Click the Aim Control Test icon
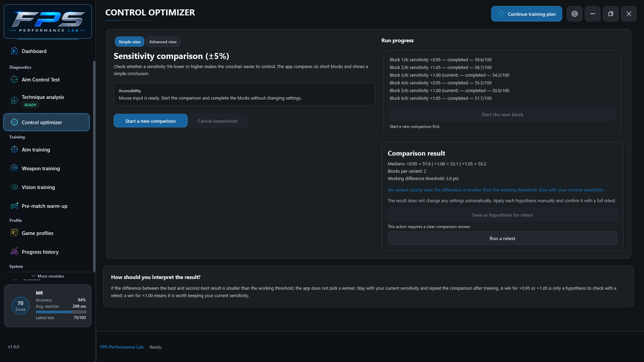 [x=14, y=79]
